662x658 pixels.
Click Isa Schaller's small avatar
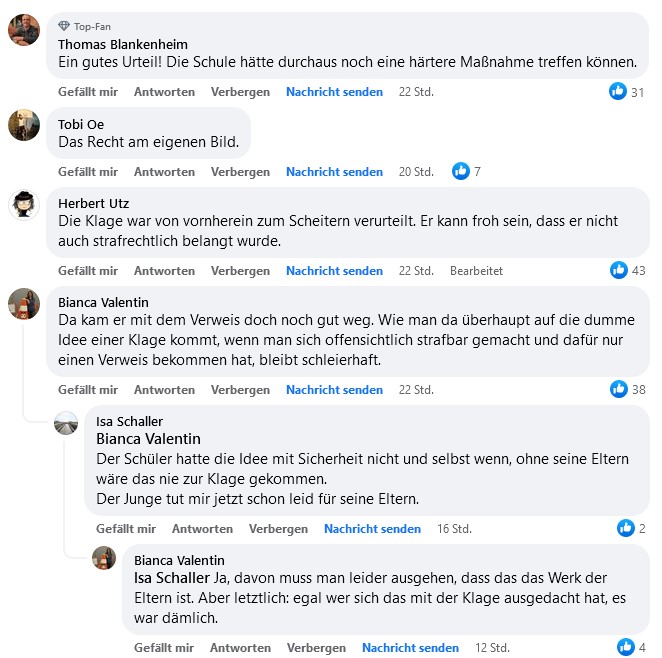pos(66,422)
